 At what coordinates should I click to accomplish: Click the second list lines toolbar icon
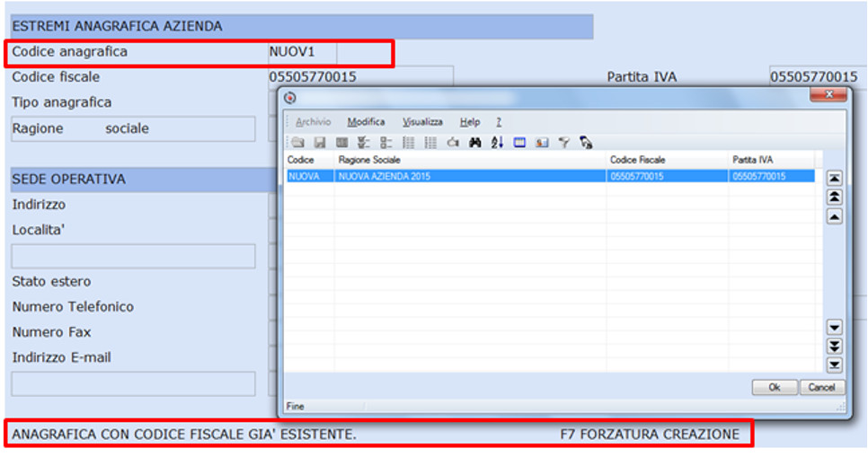point(430,143)
